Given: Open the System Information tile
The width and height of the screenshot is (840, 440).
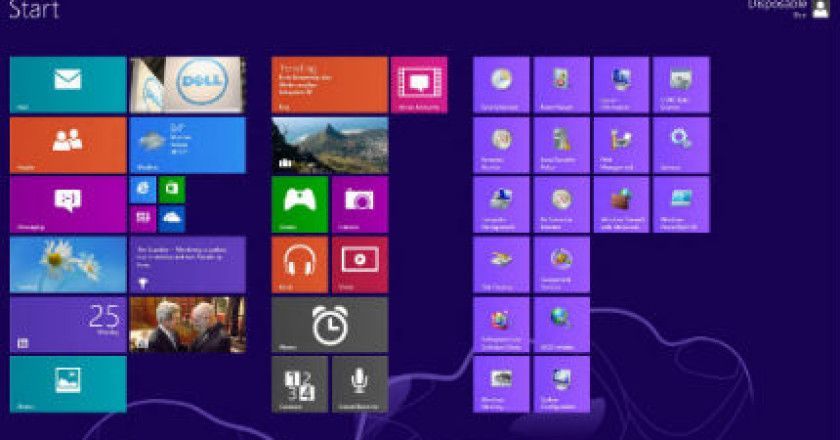Looking at the screenshot, I should [x=621, y=85].
